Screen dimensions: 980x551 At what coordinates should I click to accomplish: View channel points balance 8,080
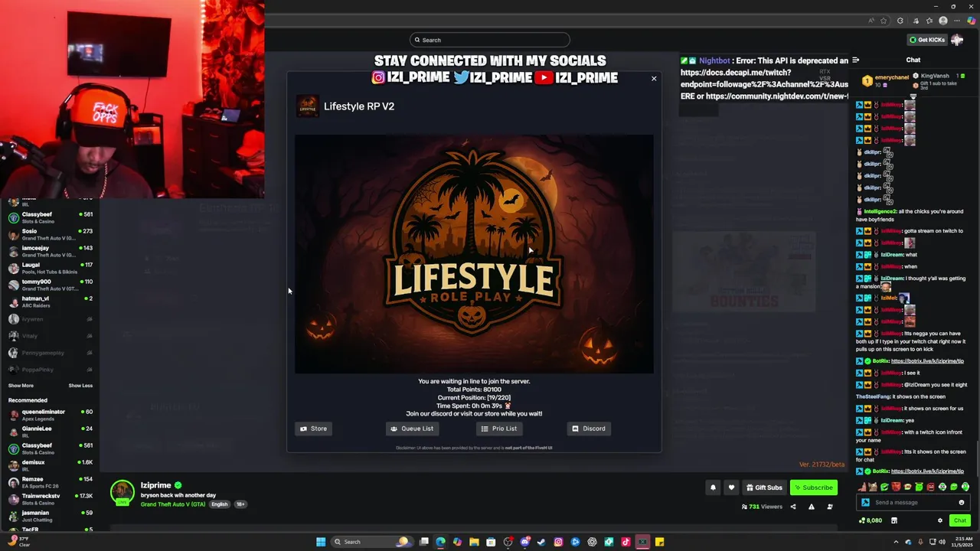871,520
